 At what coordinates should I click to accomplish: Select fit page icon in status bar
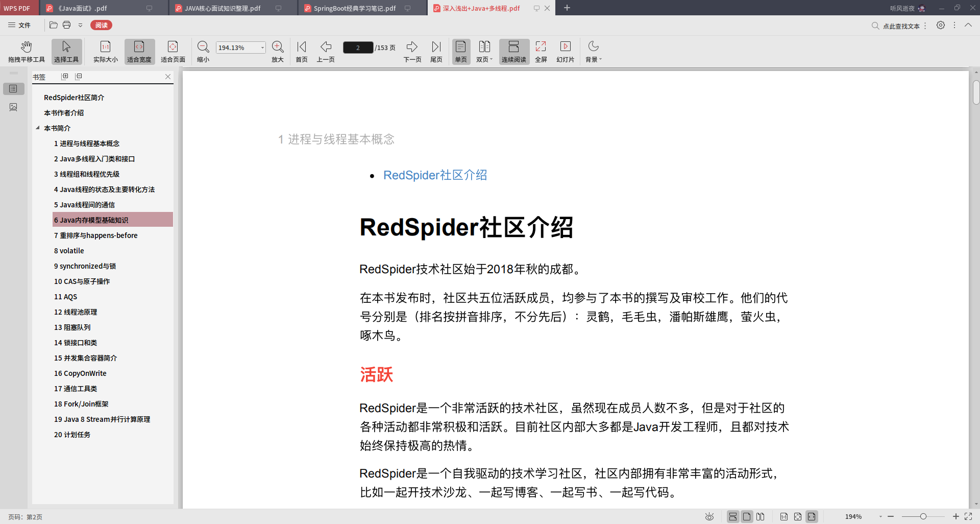pos(798,517)
